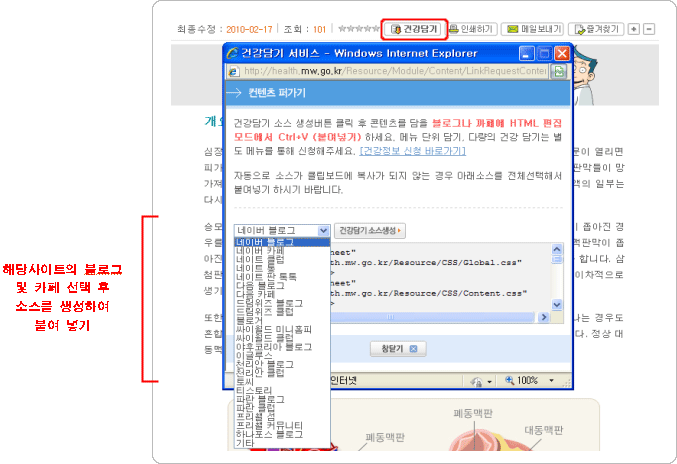Image resolution: width=677 pixels, height=464 pixels.
Task: Open the 네이버 블로그 site selection dropdown
Action: point(281,230)
